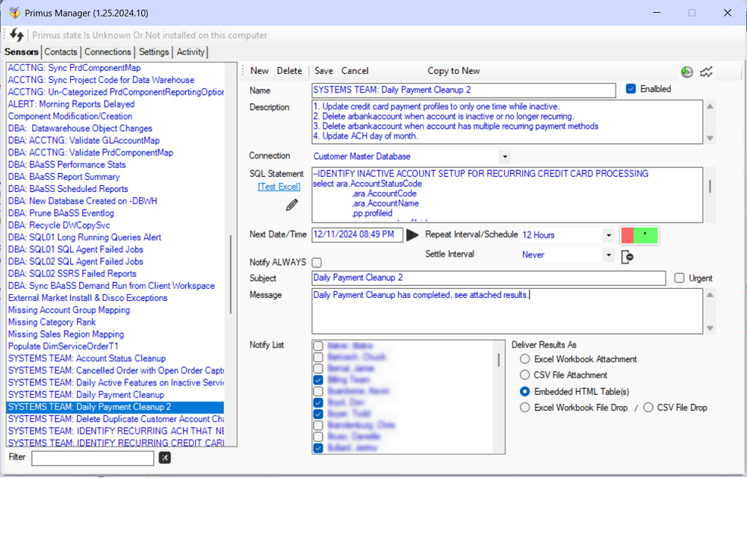Select CSV File Drop radio option
The height and width of the screenshot is (560, 747).
648,408
